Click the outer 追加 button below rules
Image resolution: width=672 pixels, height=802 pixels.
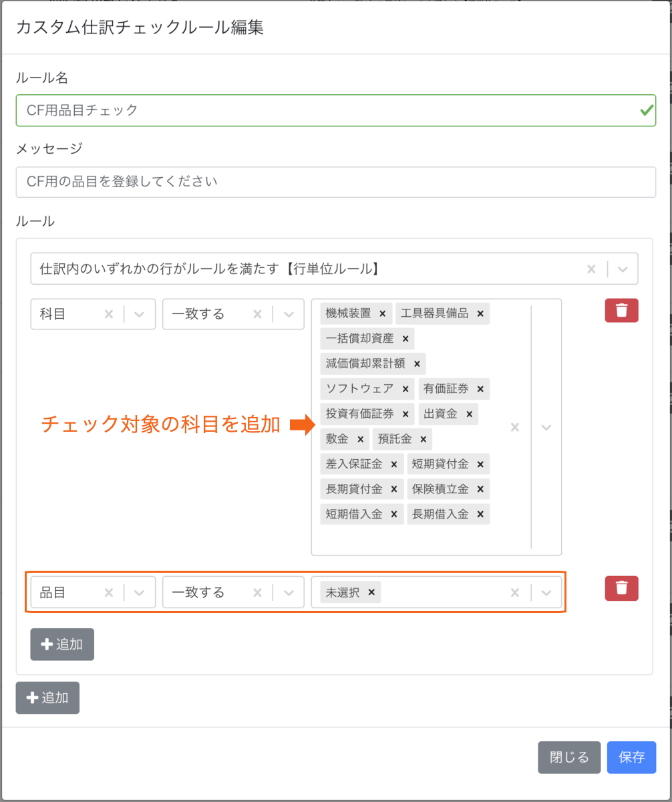pos(47,698)
